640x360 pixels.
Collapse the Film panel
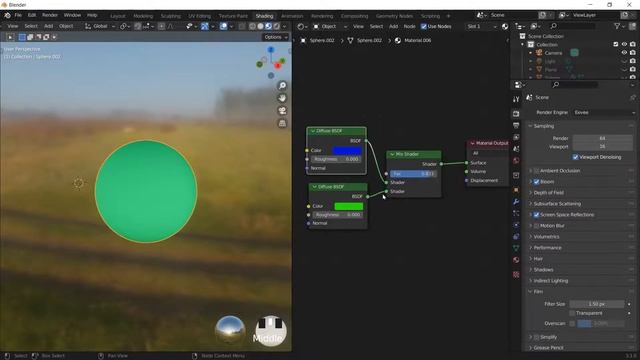[x=538, y=292]
